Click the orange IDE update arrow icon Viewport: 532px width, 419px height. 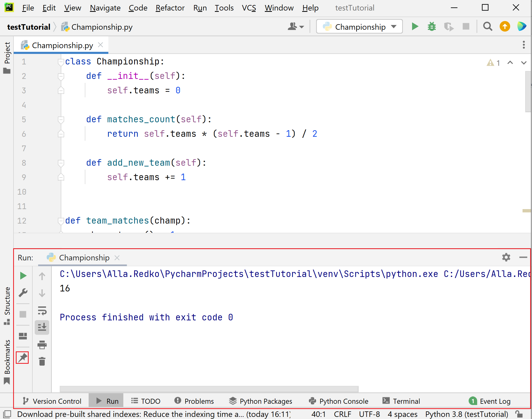pos(505,27)
